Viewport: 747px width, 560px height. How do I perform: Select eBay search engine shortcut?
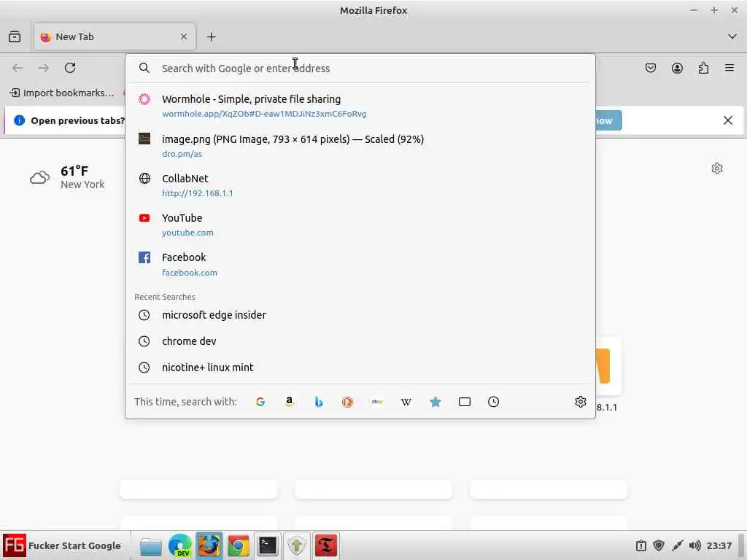click(377, 402)
